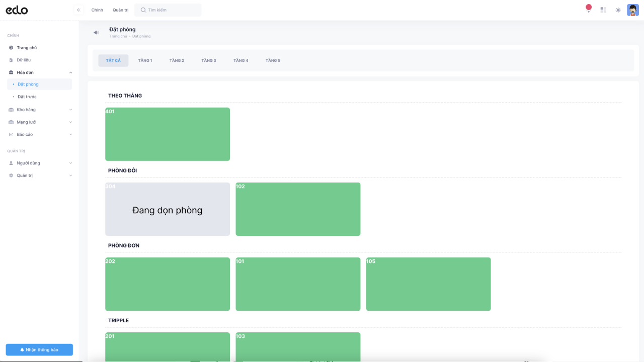Screen dimensions: 644x362
Task: Click the PHÒNG ĐƠN section heading
Action: click(x=124, y=245)
